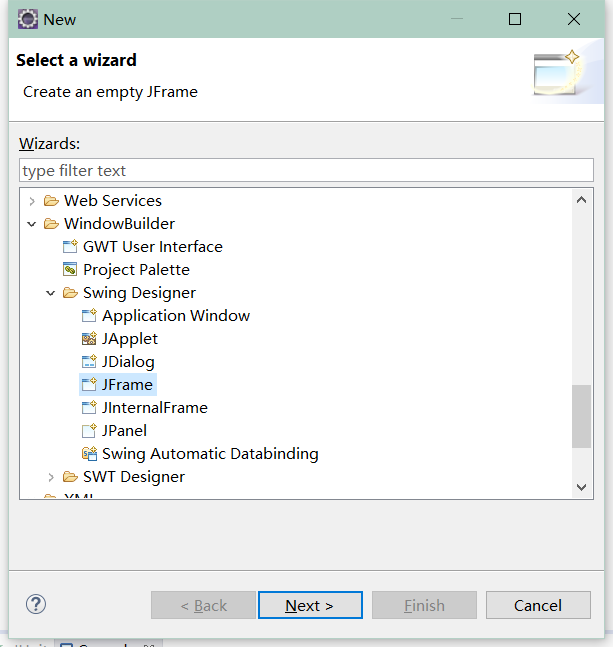Image resolution: width=613 pixels, height=647 pixels.
Task: Click the Application Window wizard icon
Action: pyautogui.click(x=89, y=316)
